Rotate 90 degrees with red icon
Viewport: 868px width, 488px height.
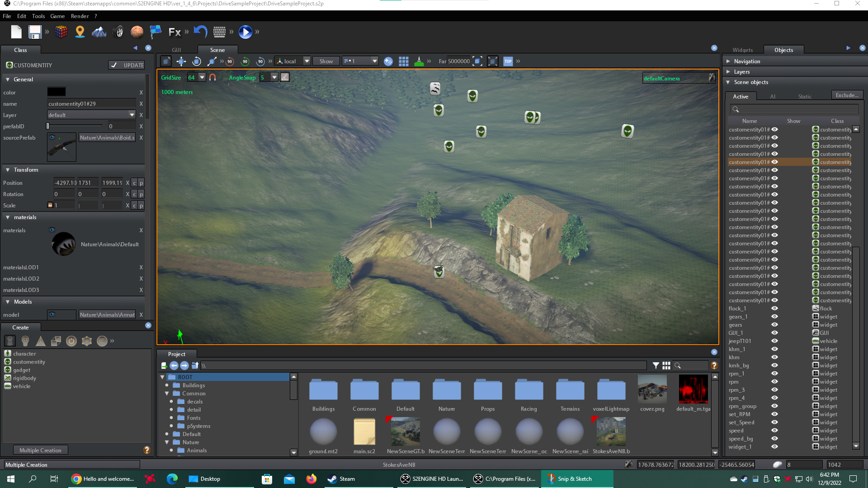pos(230,61)
